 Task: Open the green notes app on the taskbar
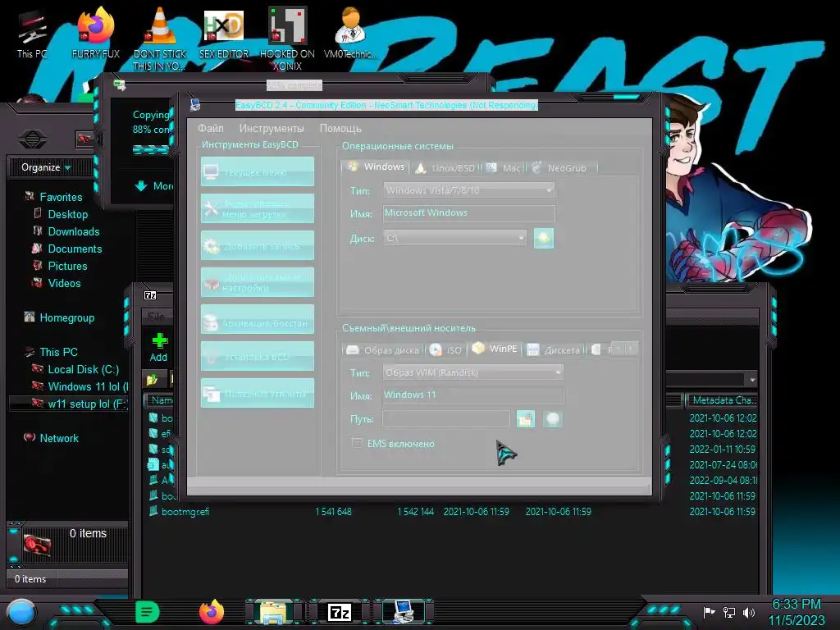coord(148,612)
